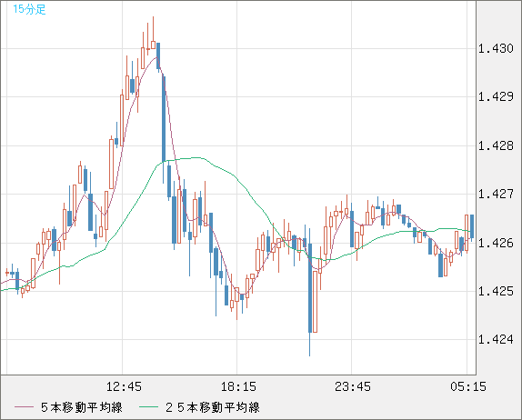Select the 1.425 price axis label

(496, 291)
